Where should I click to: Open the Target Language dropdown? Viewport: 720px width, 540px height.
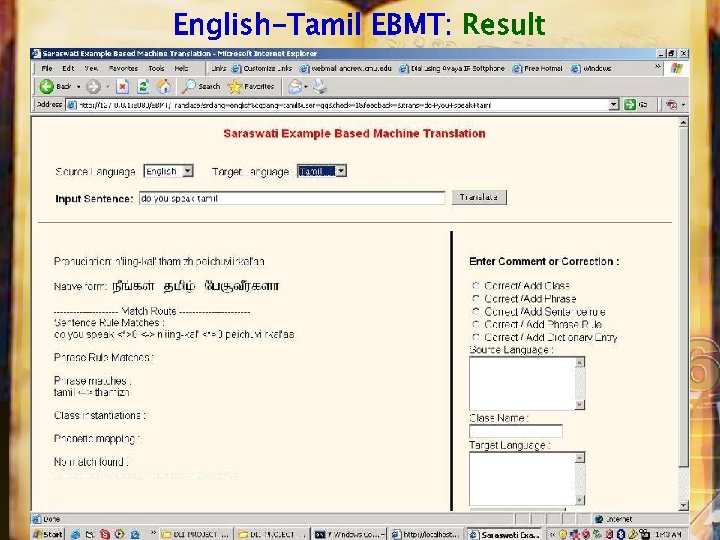tap(322, 171)
